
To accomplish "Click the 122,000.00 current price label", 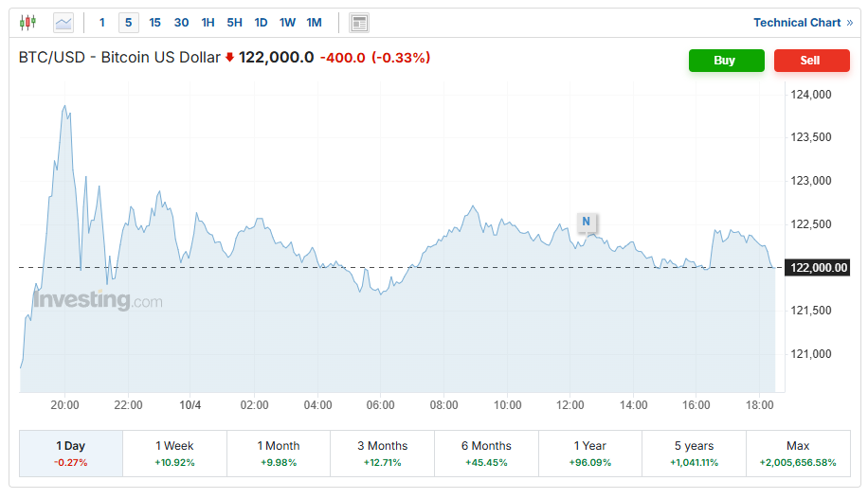I will coord(819,268).
